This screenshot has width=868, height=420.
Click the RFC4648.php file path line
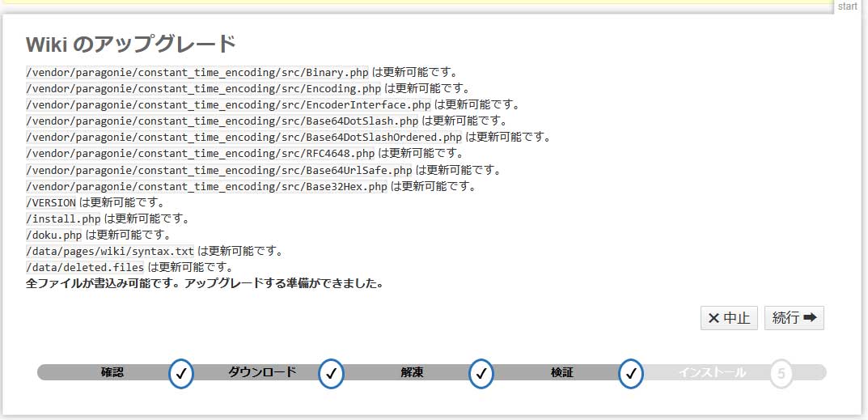click(x=244, y=154)
